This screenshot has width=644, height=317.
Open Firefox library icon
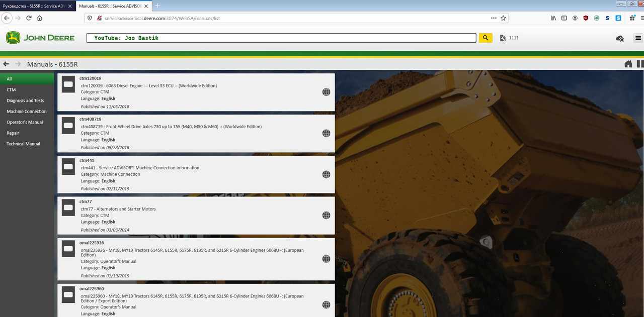pos(553,18)
